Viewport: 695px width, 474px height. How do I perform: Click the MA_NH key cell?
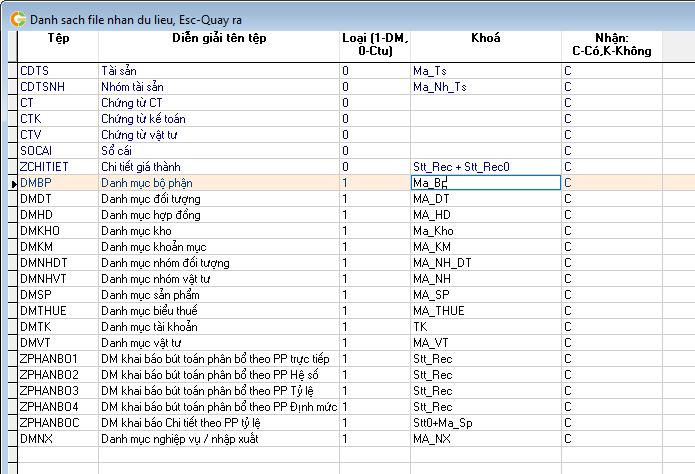pyautogui.click(x=486, y=278)
